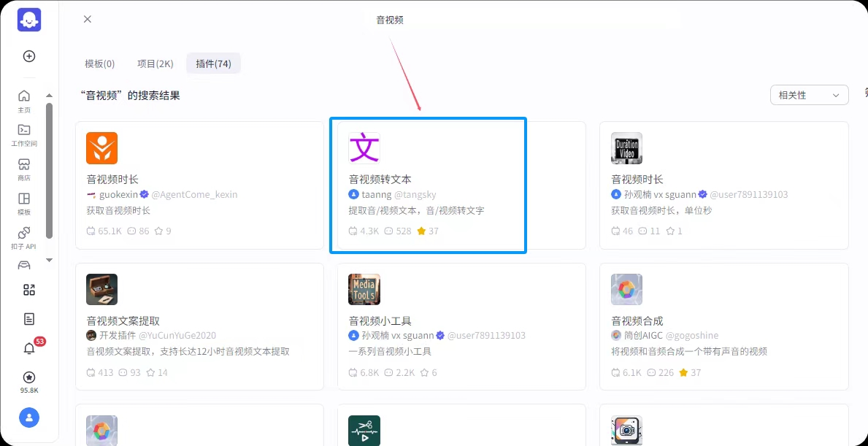Click the waveform scissors plugin icon
The image size is (868, 446).
click(364, 431)
